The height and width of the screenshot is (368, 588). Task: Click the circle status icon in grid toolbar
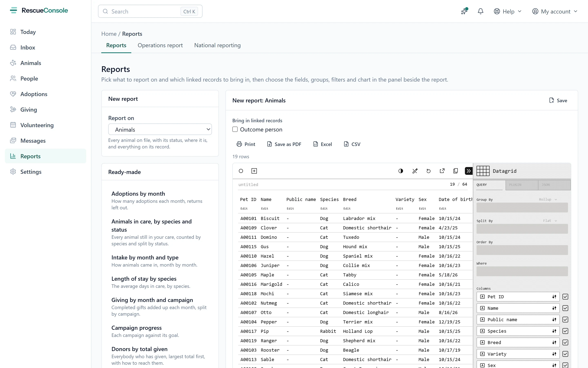coord(241,171)
